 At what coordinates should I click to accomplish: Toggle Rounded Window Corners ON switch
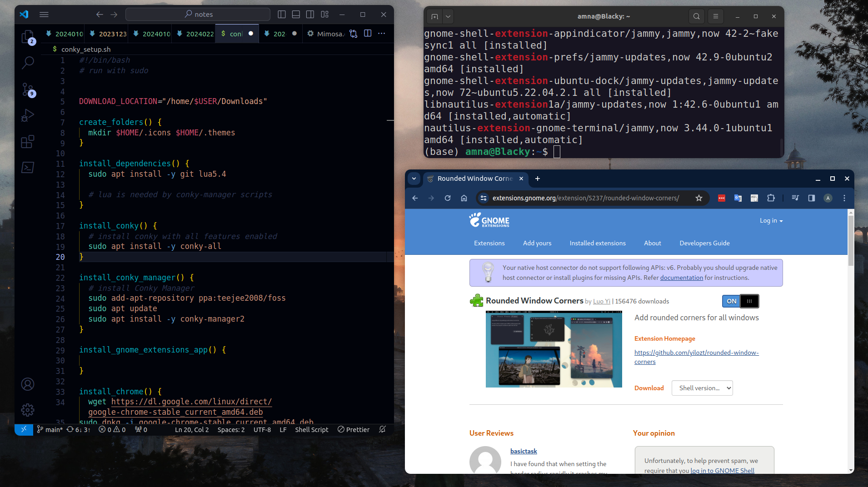tap(741, 301)
